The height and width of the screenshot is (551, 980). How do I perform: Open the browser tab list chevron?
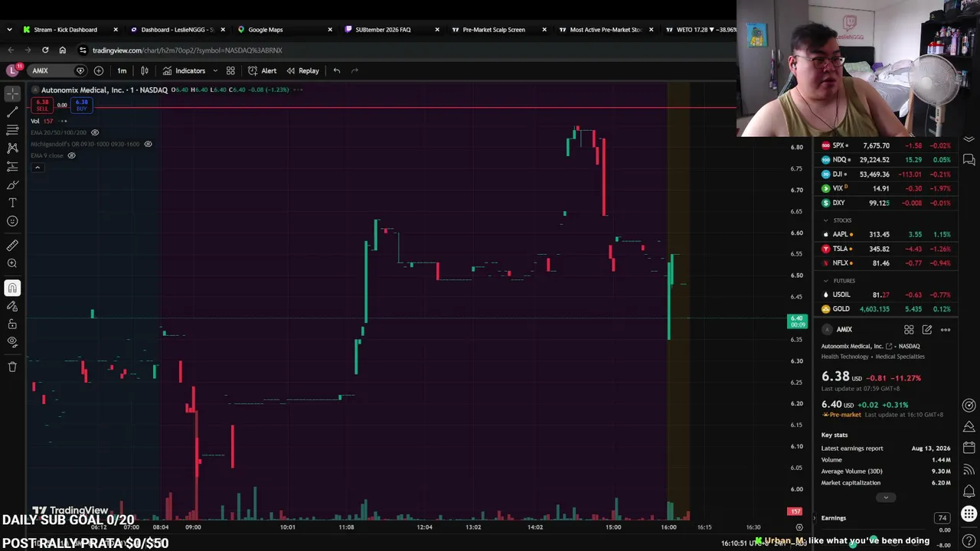coord(9,30)
